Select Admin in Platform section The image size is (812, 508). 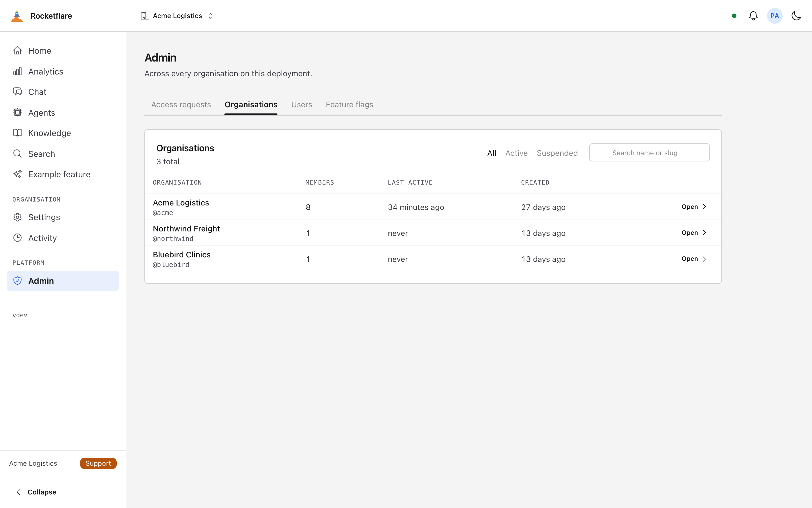[63, 281]
